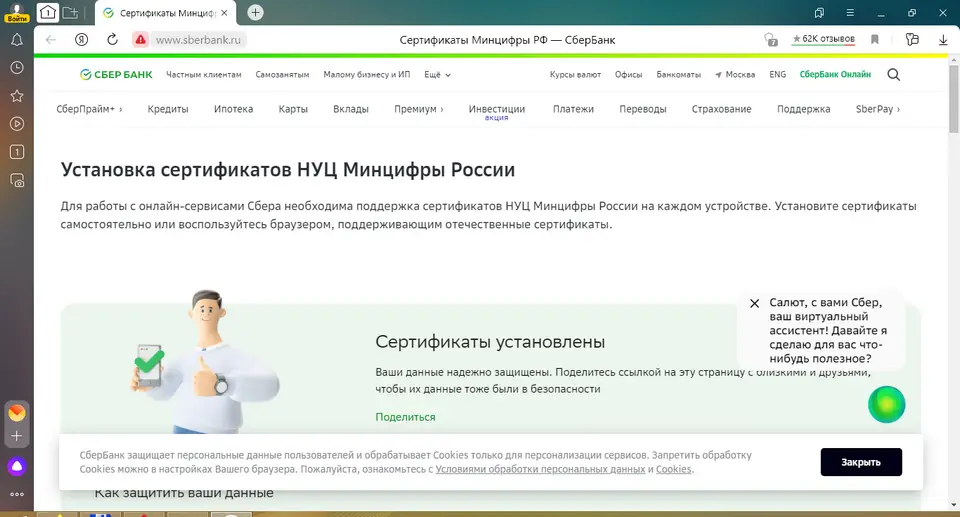
Task: Click the Yandex Я button
Action: pos(81,40)
